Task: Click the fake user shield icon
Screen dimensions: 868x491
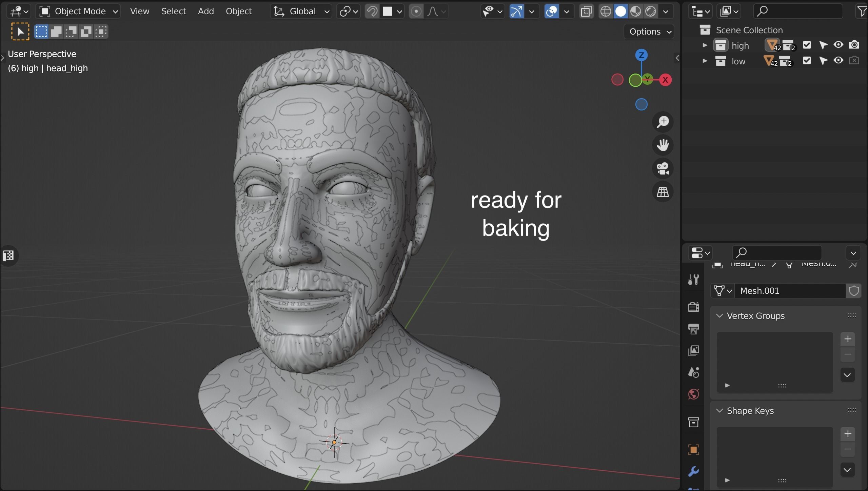Action: pos(854,291)
